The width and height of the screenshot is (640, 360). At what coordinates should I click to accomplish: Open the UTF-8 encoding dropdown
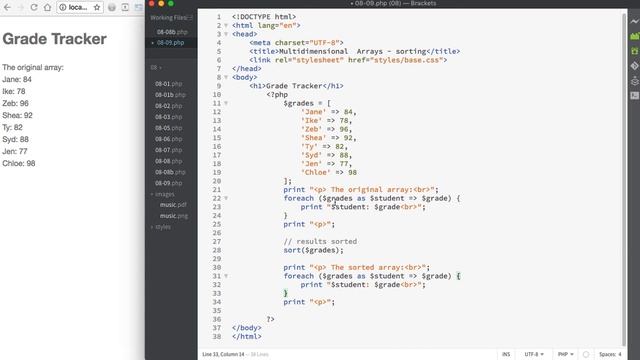[x=534, y=354]
